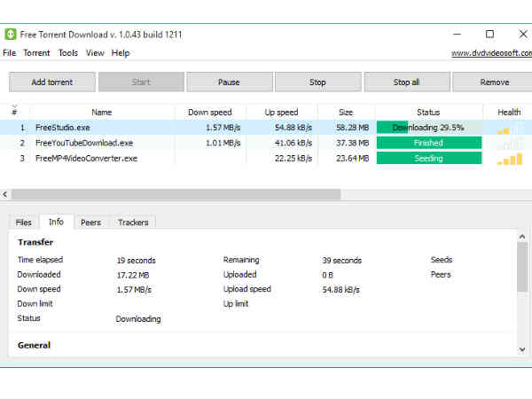The width and height of the screenshot is (532, 399).
Task: Click the Downloading 29.5% progress bar
Action: coord(429,128)
